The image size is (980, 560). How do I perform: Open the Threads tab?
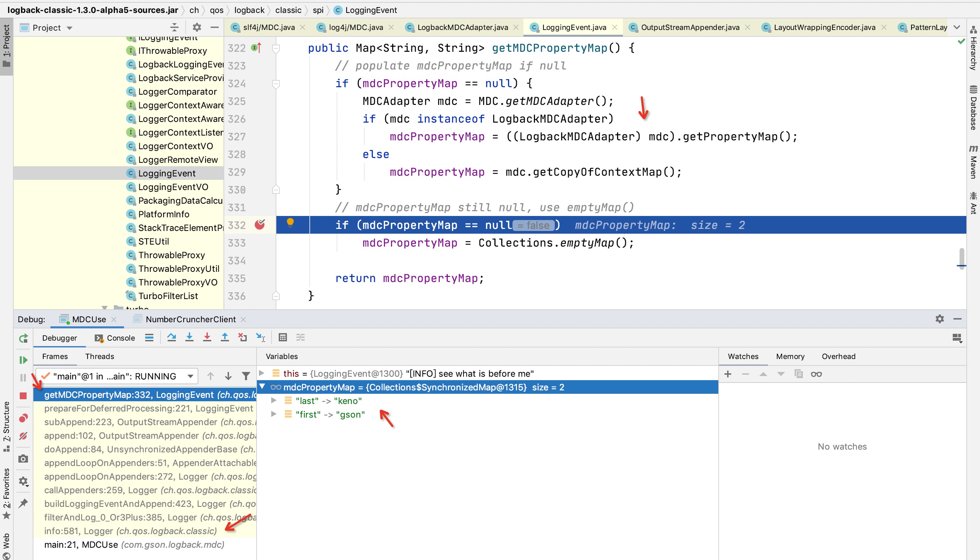tap(99, 356)
